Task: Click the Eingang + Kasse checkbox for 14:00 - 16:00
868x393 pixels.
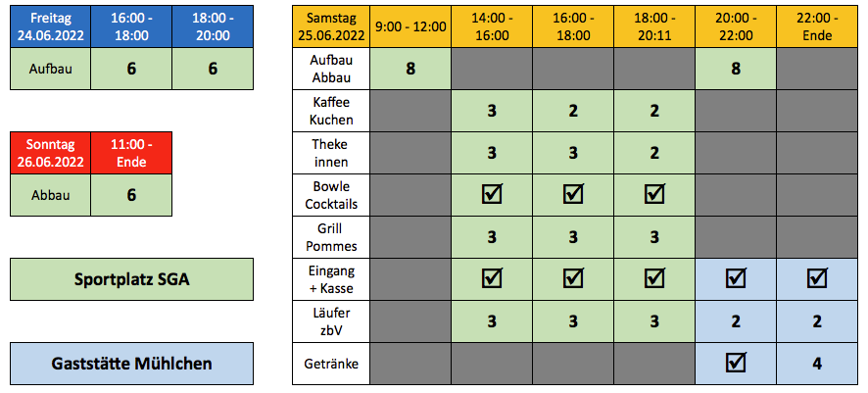Action: pos(491,278)
